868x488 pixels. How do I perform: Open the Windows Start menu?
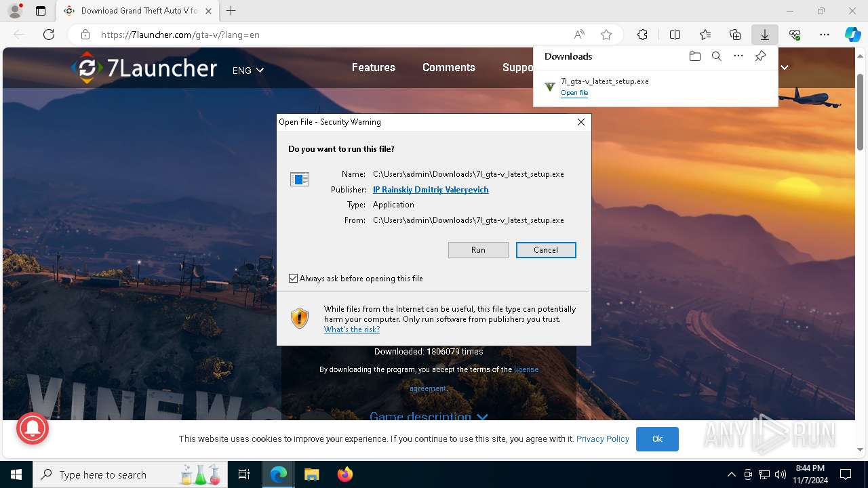coord(16,474)
